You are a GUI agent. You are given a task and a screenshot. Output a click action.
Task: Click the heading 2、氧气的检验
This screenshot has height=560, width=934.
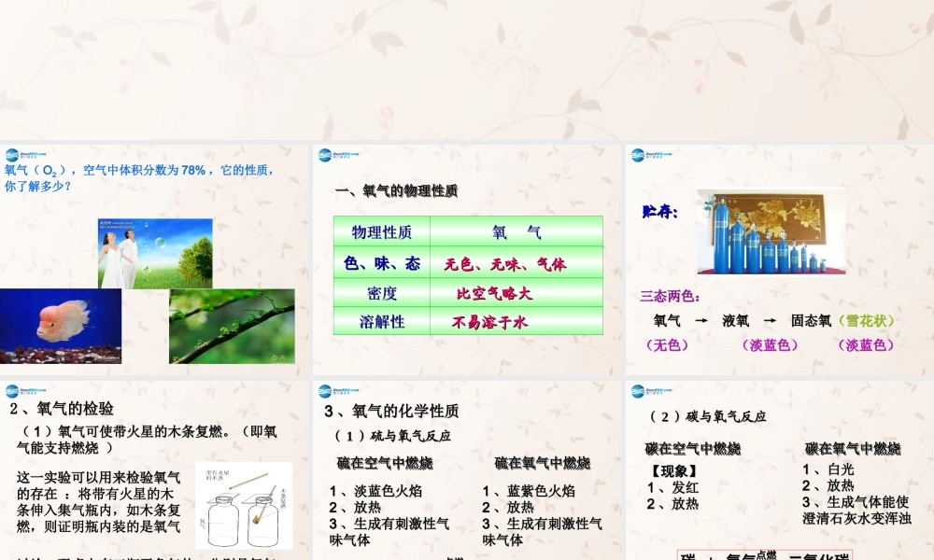point(62,408)
